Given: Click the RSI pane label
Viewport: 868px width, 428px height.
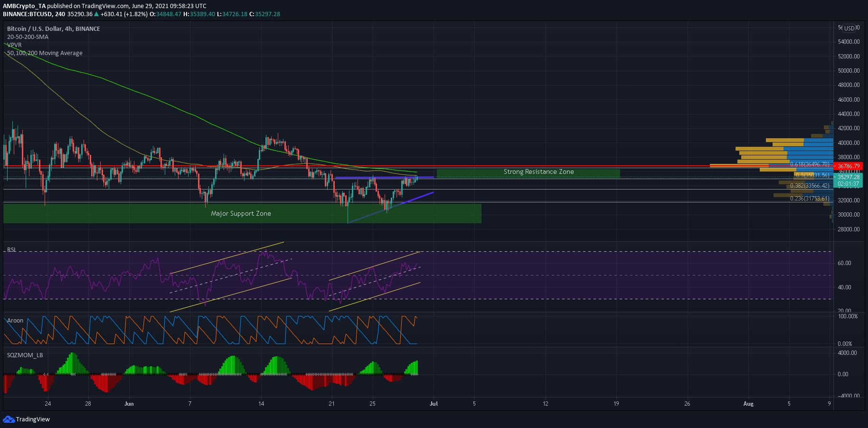Looking at the screenshot, I should 11,249.
